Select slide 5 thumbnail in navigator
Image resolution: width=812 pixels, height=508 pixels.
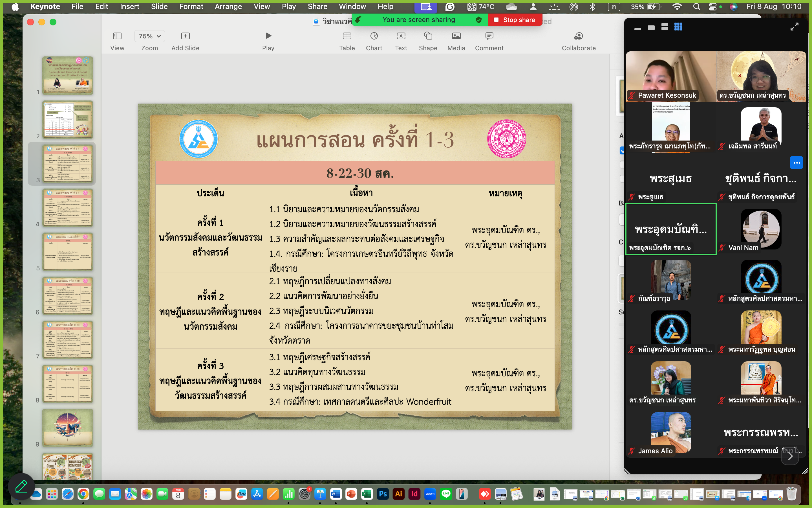(67, 251)
